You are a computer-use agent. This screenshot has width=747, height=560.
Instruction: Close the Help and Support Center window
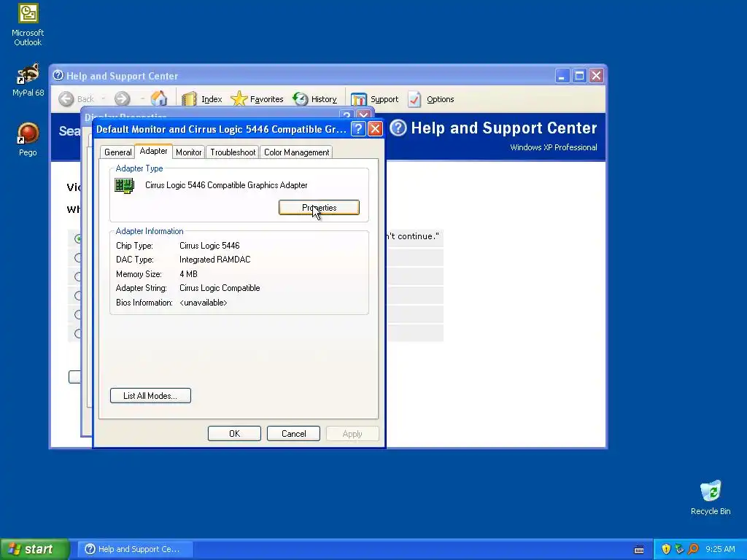tap(597, 76)
